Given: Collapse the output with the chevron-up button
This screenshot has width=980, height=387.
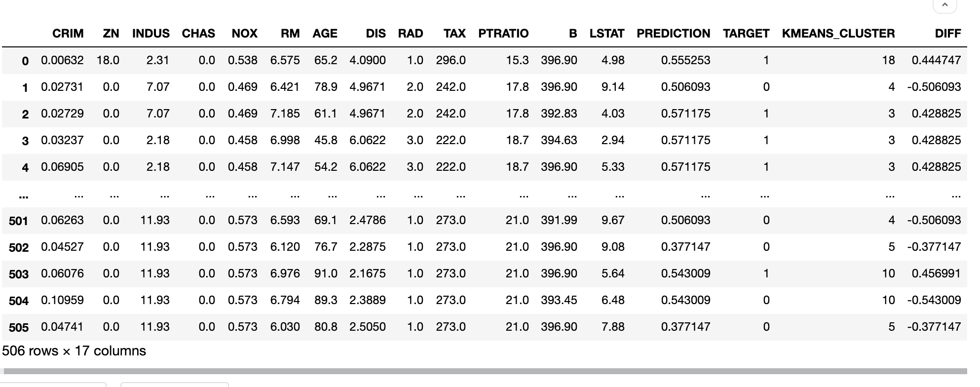Looking at the screenshot, I should (x=944, y=6).
